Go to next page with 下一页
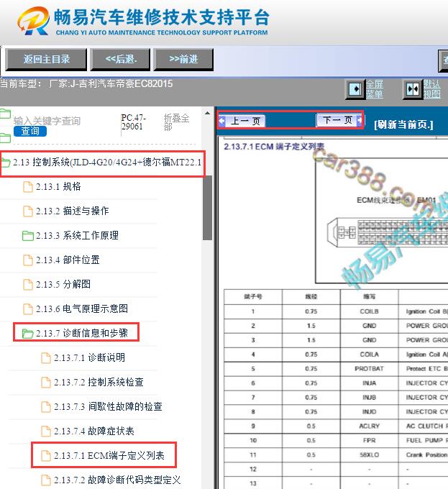This screenshot has width=448, height=489. click(339, 120)
